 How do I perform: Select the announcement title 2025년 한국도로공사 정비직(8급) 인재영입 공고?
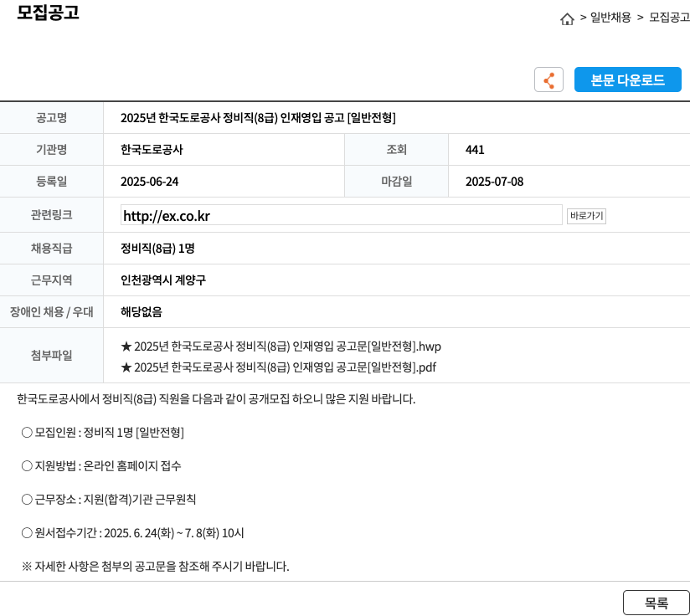tap(258, 118)
